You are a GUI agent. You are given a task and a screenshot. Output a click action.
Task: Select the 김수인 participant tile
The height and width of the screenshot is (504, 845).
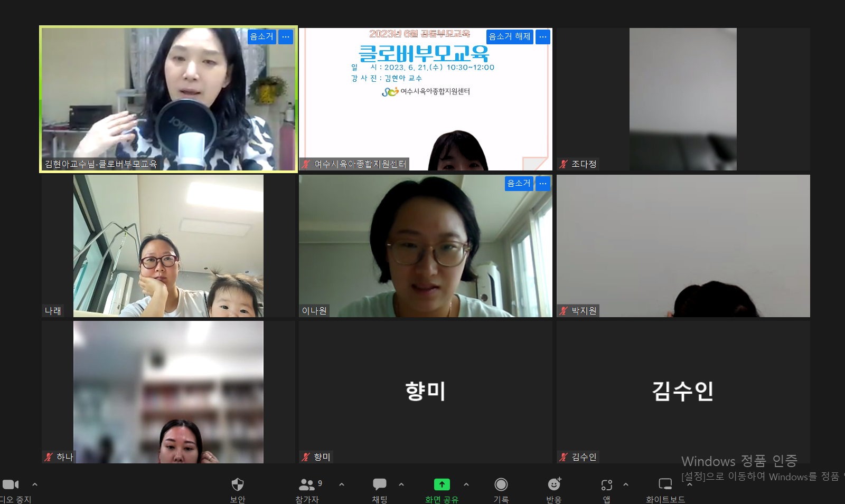(x=683, y=392)
